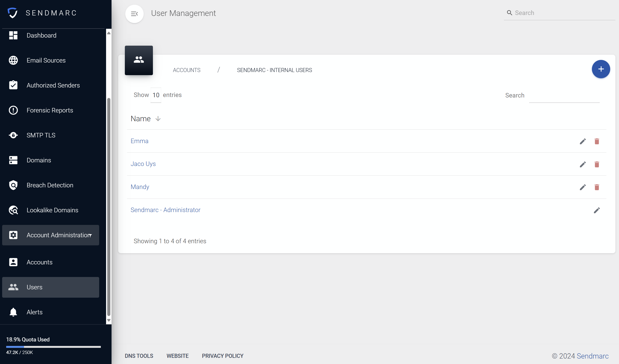
Task: Open Breach Detection
Action: [x=50, y=185]
